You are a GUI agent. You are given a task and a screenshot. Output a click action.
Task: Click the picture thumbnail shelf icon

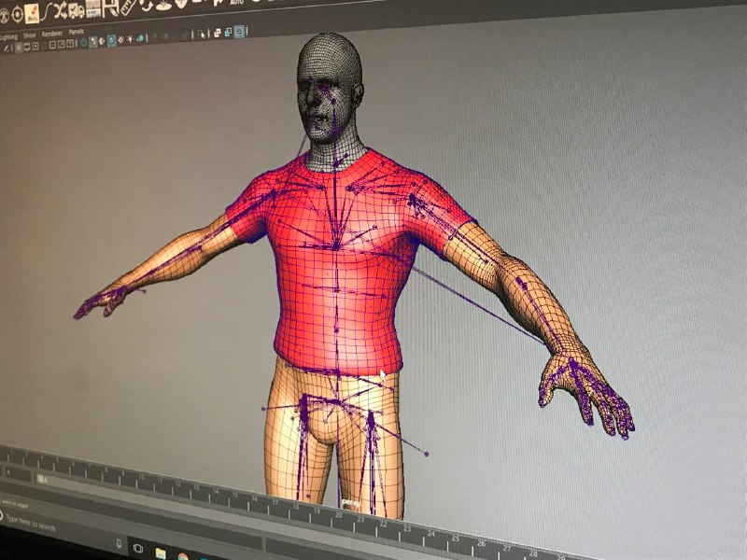(92, 7)
